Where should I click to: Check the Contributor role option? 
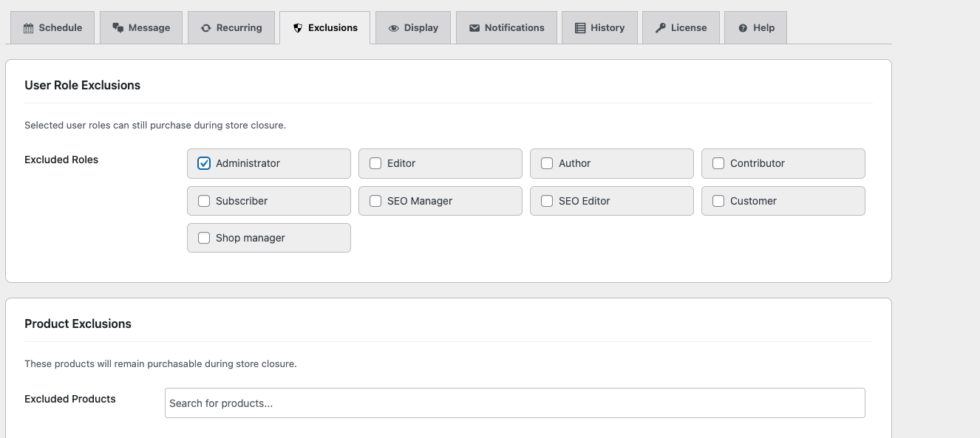718,163
